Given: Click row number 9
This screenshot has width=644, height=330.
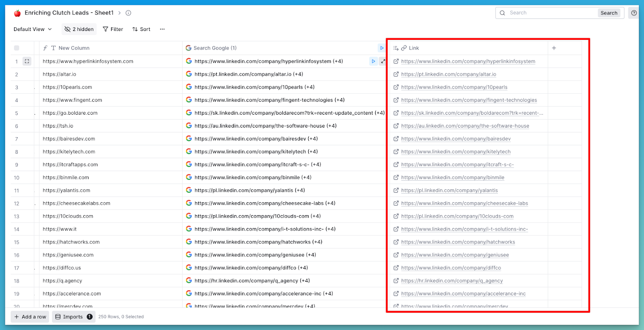Looking at the screenshot, I should click(17, 165).
